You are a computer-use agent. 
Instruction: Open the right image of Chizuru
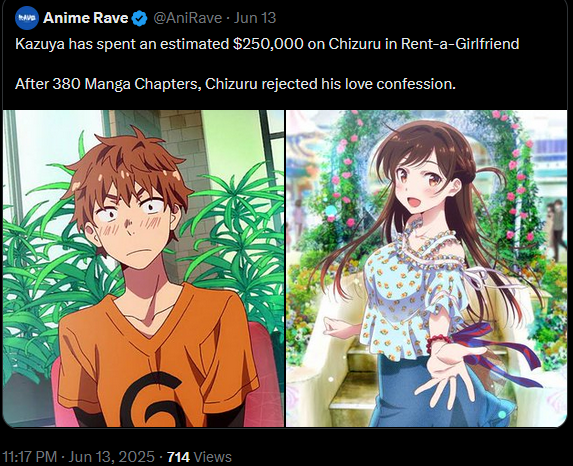tap(426, 268)
